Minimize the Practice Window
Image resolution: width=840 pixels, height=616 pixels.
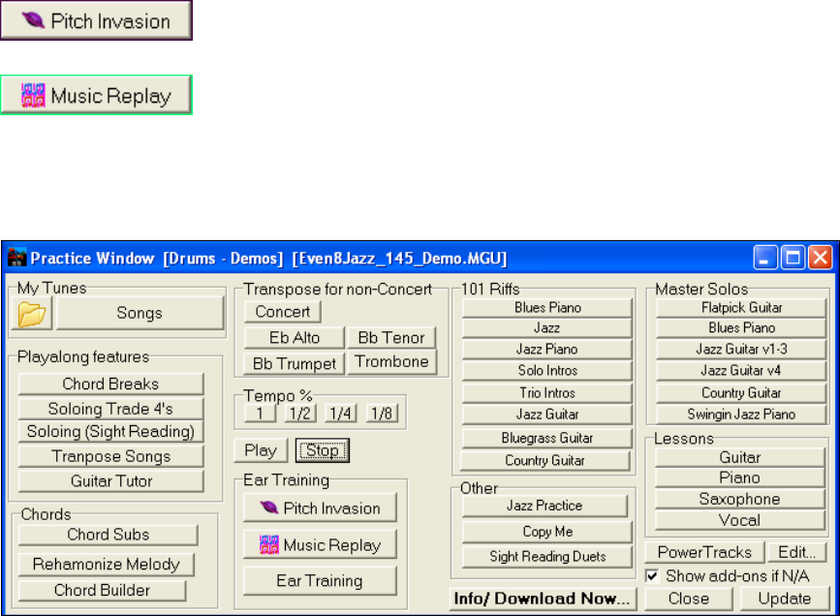point(764,258)
